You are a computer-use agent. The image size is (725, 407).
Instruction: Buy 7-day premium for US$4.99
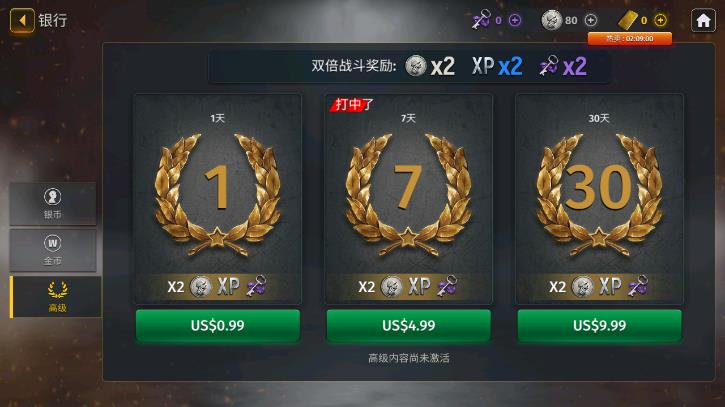tap(409, 326)
